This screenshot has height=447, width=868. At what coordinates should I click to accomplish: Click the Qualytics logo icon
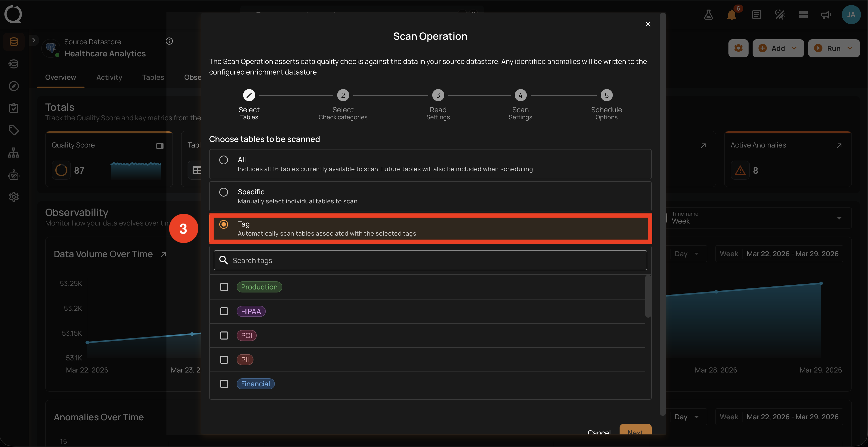pyautogui.click(x=13, y=14)
